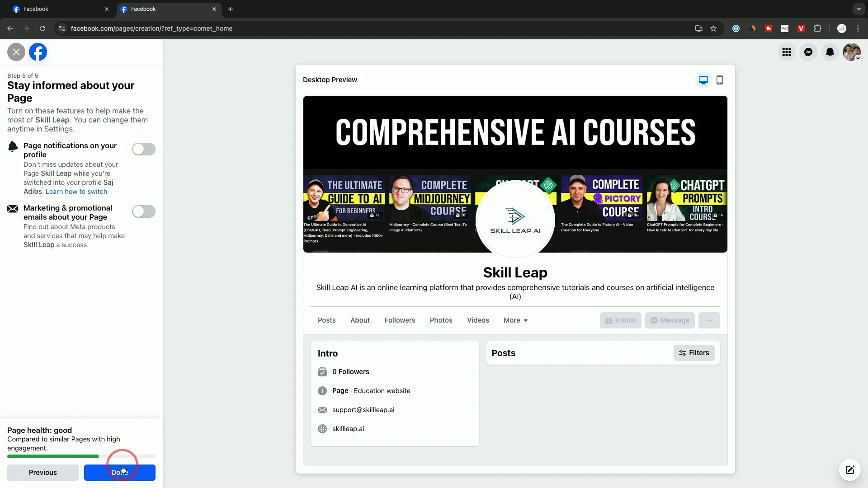The height and width of the screenshot is (488, 868).
Task: View site information icon in the address bar
Action: point(62,28)
